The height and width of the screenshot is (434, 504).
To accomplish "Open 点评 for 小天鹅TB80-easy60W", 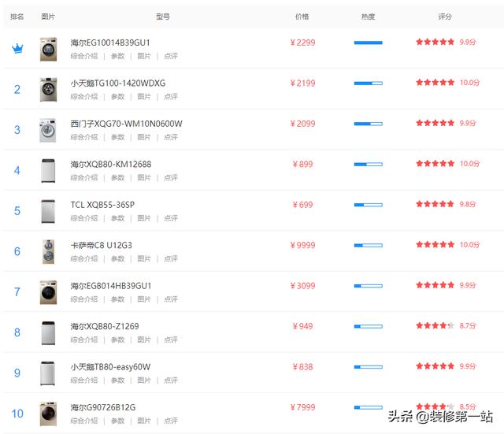I will pos(171,380).
